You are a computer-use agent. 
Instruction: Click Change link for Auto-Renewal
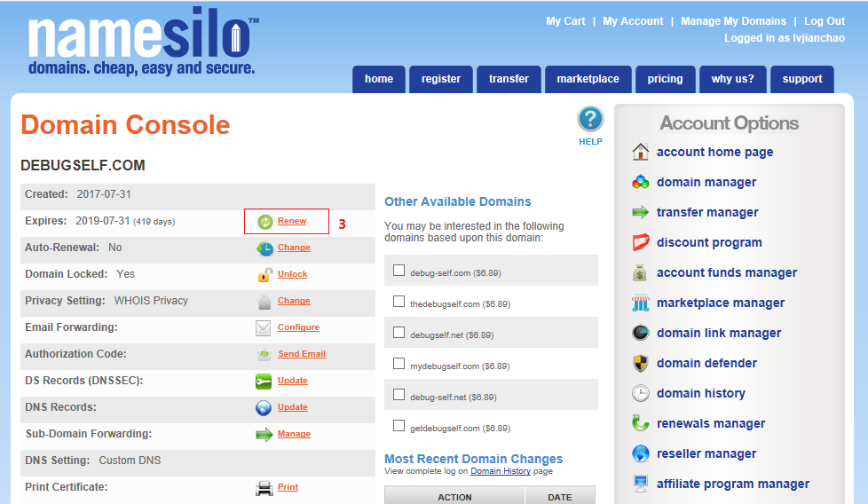(x=294, y=248)
